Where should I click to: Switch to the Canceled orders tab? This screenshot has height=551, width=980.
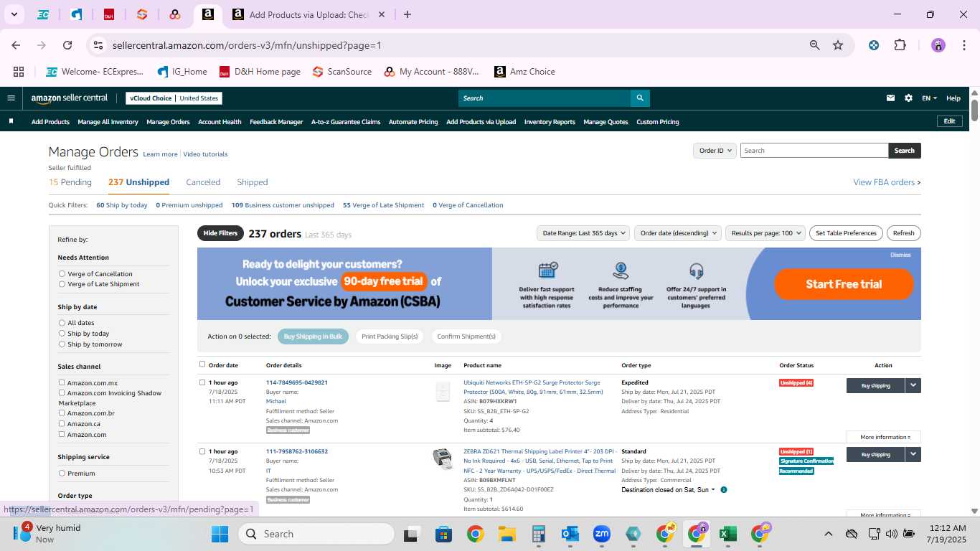click(x=203, y=182)
